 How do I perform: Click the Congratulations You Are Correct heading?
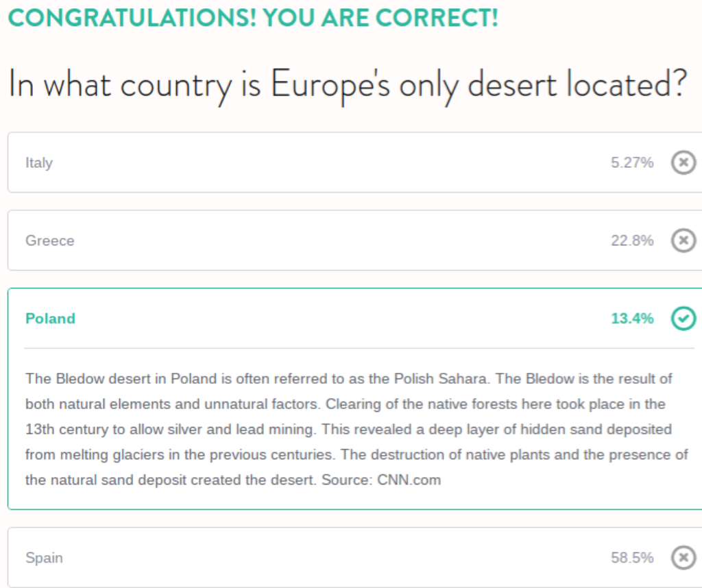(x=252, y=17)
